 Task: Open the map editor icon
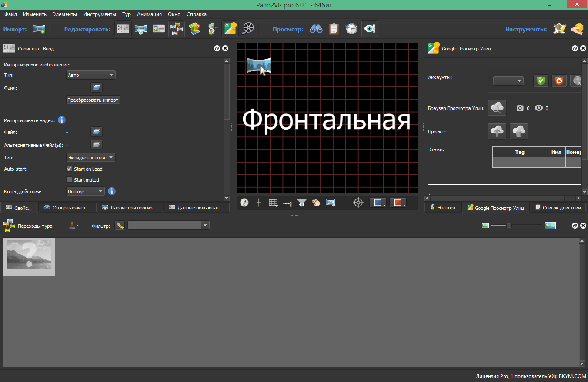(194, 28)
